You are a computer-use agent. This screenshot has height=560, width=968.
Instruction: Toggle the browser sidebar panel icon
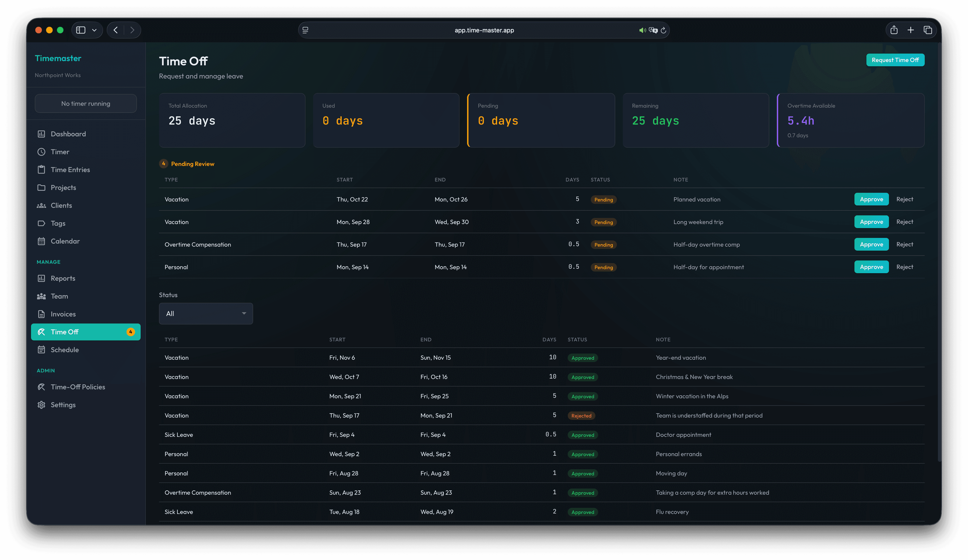pos(81,30)
